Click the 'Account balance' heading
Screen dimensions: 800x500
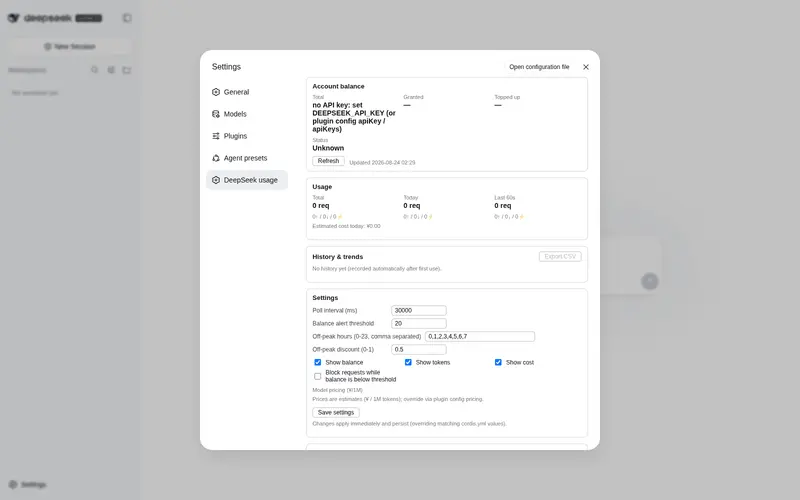(x=338, y=86)
